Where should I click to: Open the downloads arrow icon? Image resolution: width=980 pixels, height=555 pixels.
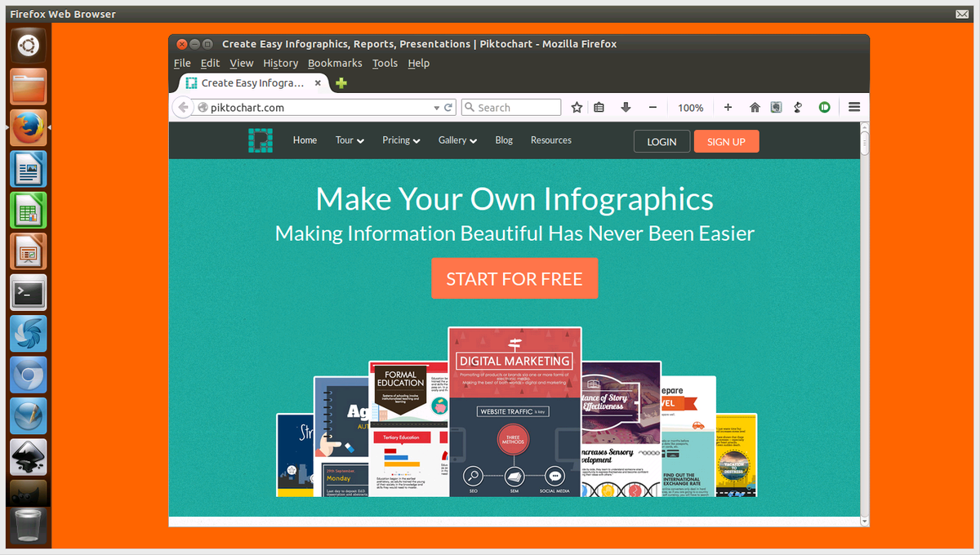626,107
